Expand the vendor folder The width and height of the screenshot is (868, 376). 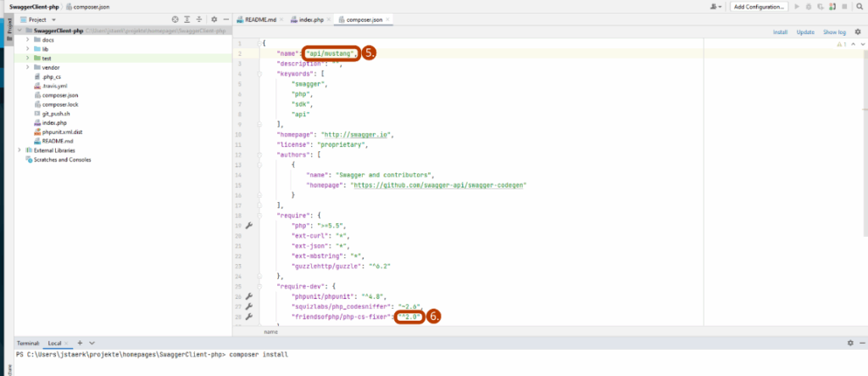(x=27, y=67)
